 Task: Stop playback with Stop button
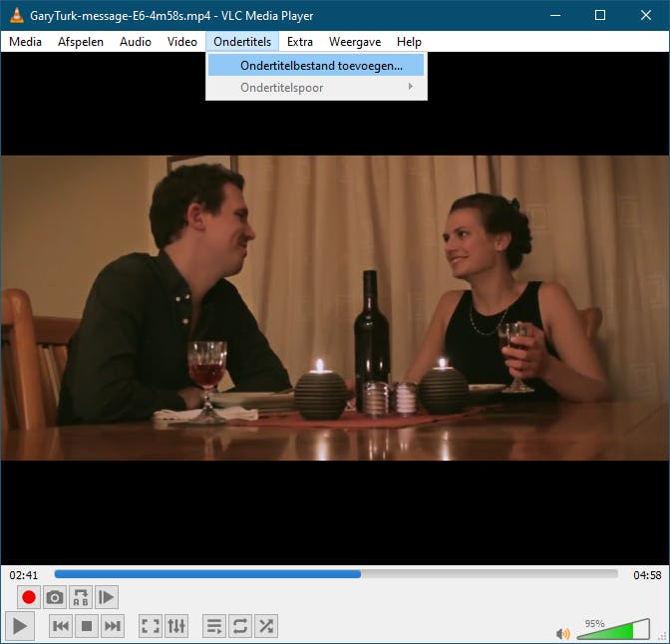click(x=87, y=626)
